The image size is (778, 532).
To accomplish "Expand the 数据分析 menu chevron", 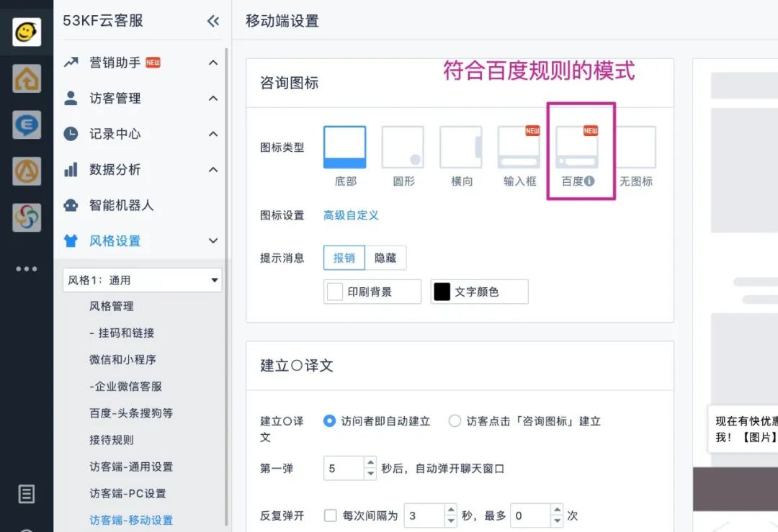I will [213, 170].
